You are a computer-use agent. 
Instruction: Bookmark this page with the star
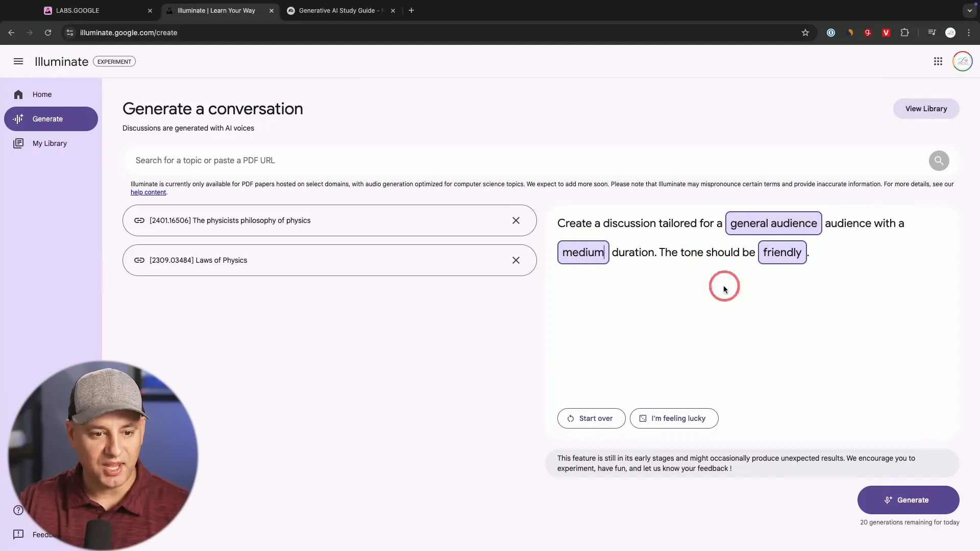(x=805, y=33)
